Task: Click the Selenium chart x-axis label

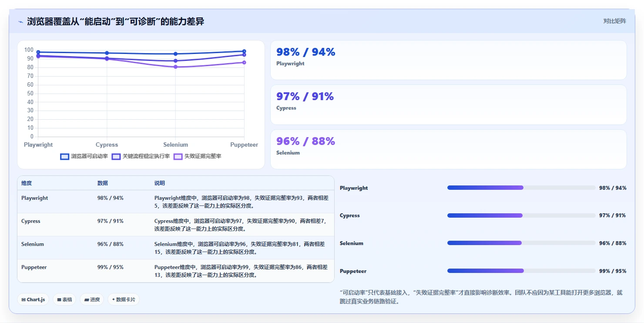Action: [176, 145]
